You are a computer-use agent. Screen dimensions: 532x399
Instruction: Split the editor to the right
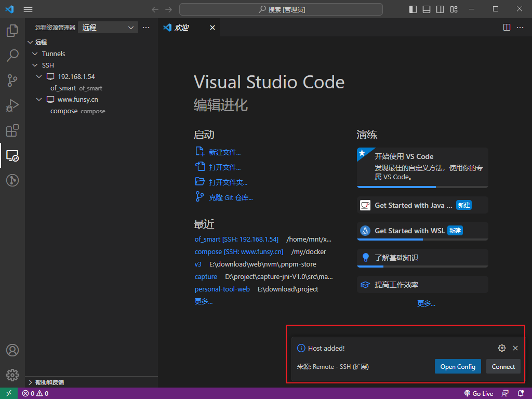tap(507, 28)
